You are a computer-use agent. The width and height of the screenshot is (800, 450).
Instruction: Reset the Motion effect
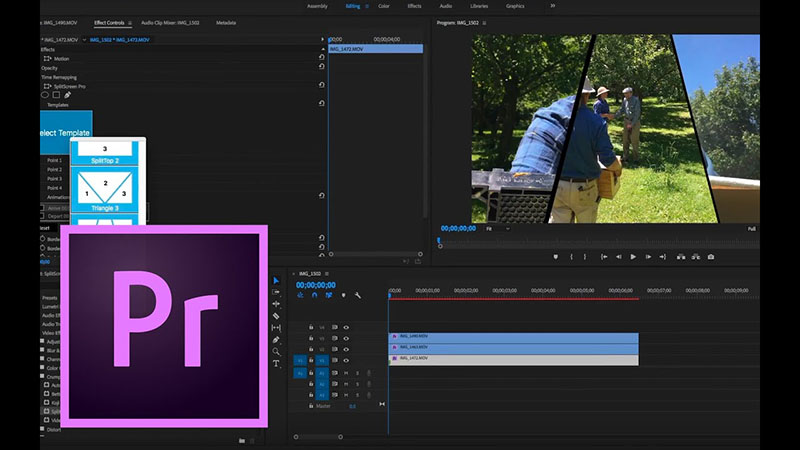tap(321, 57)
